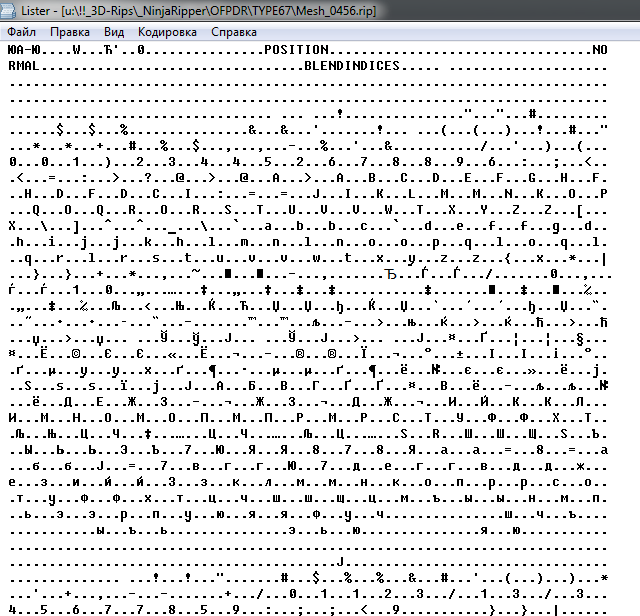Viewport: 640px width, 616px height.
Task: Click the word BLENDINDICES in the text
Action: pyautogui.click(x=352, y=66)
